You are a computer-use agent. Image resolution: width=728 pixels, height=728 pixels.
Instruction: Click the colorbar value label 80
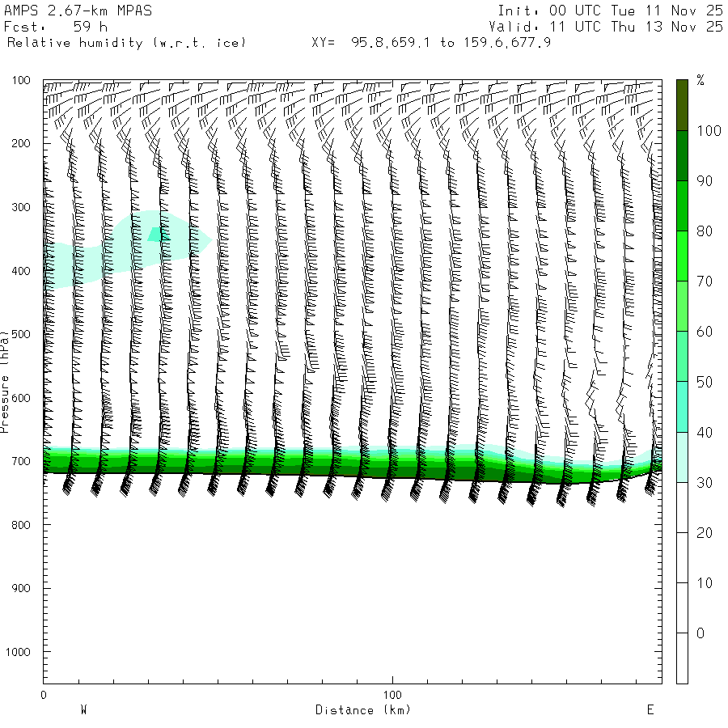(x=705, y=231)
